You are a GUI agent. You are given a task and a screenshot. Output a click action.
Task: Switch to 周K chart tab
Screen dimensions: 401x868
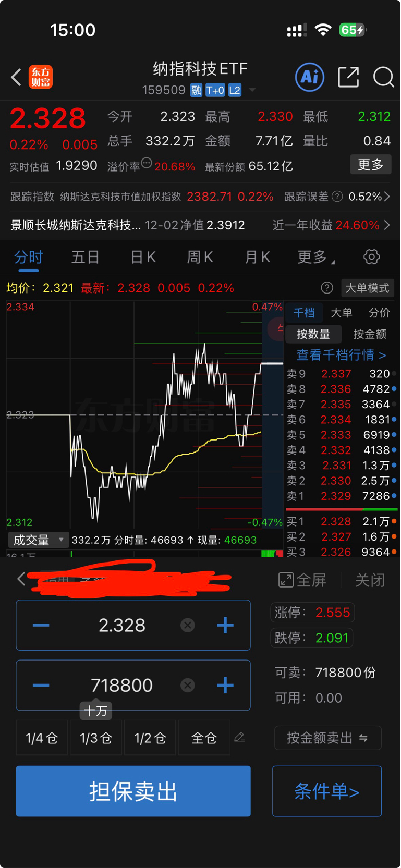click(200, 257)
